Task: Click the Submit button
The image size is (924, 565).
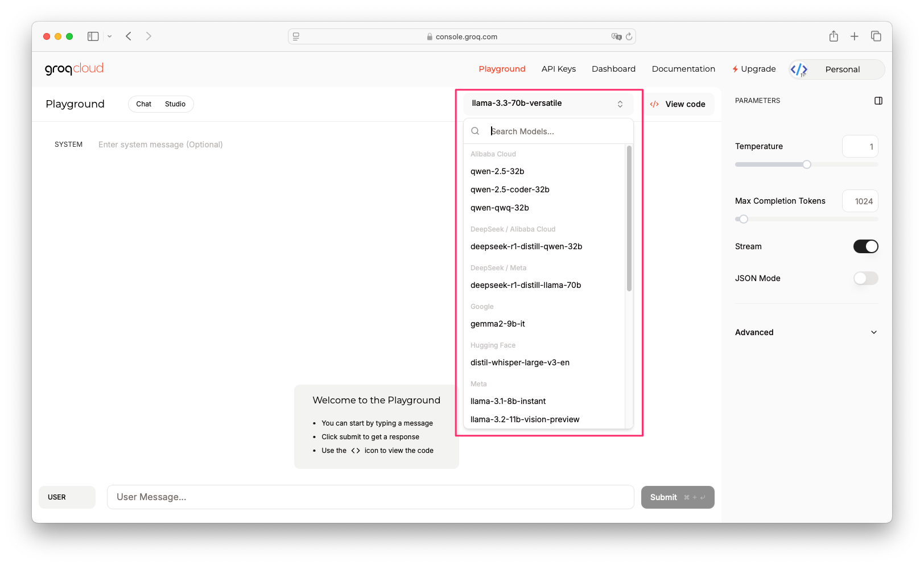Action: (678, 497)
